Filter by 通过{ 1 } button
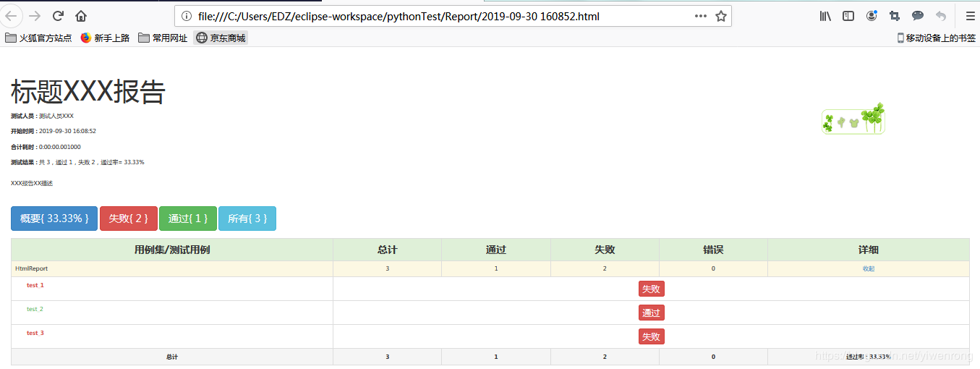Screen dimensions: 980x369 tap(188, 219)
